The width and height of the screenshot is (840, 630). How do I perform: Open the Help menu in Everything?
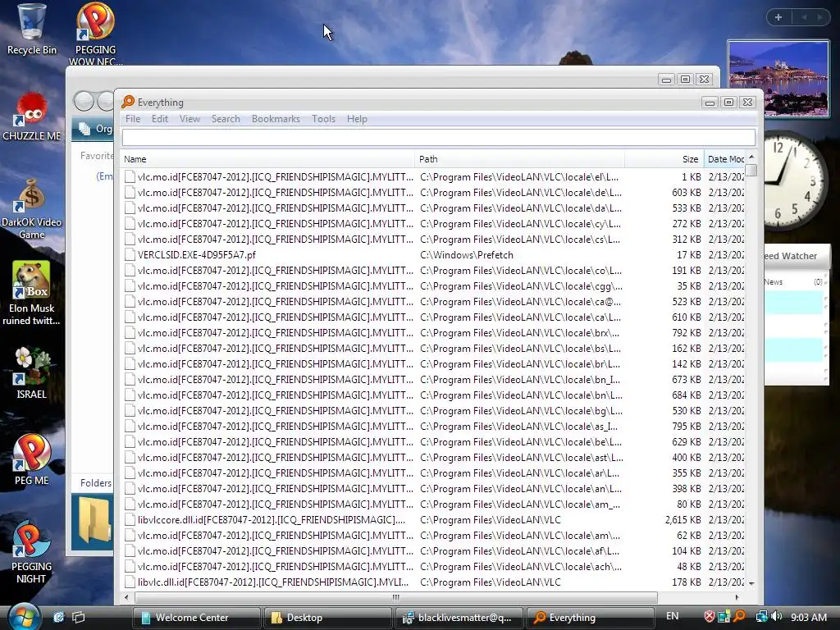tap(357, 119)
